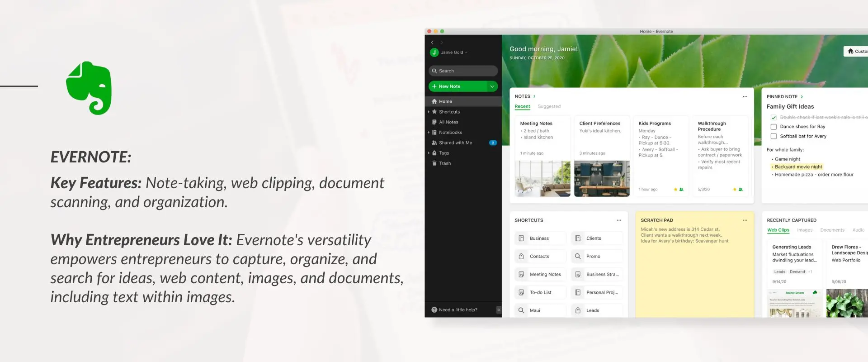Click the Customize button
The height and width of the screenshot is (362, 868).
coord(856,52)
